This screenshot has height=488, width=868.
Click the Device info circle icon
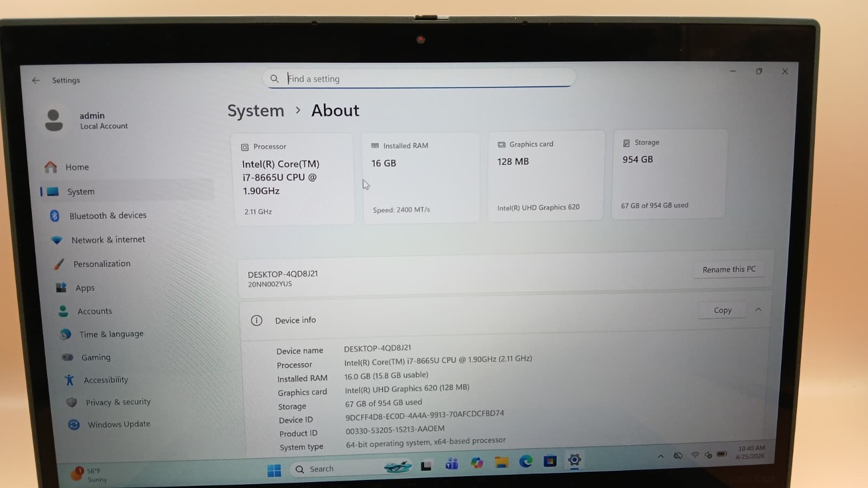pyautogui.click(x=257, y=320)
